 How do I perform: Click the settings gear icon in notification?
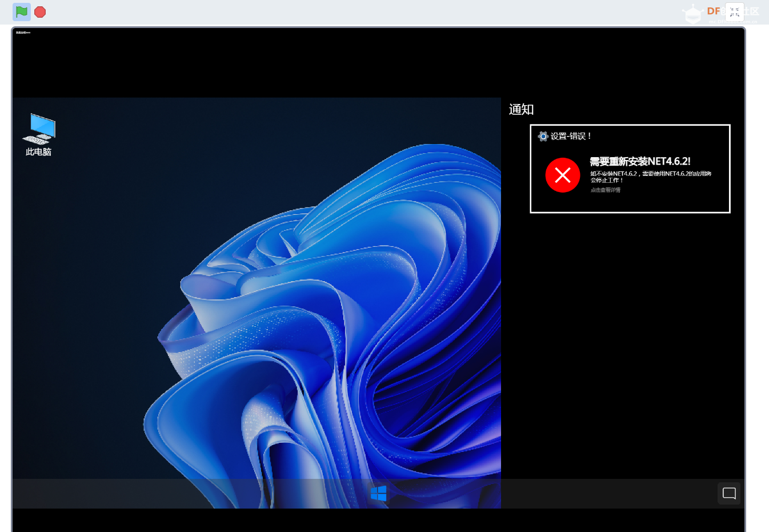(x=543, y=136)
